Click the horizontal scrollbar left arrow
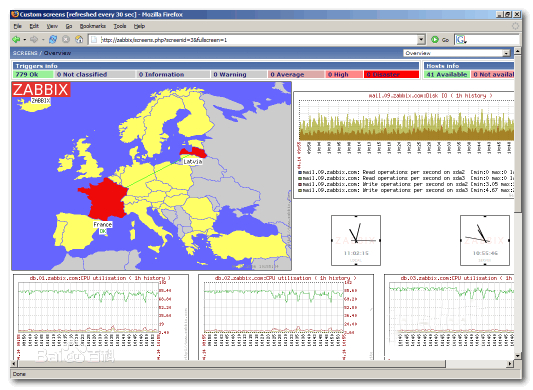This screenshot has width=533, height=390. click(x=14, y=364)
